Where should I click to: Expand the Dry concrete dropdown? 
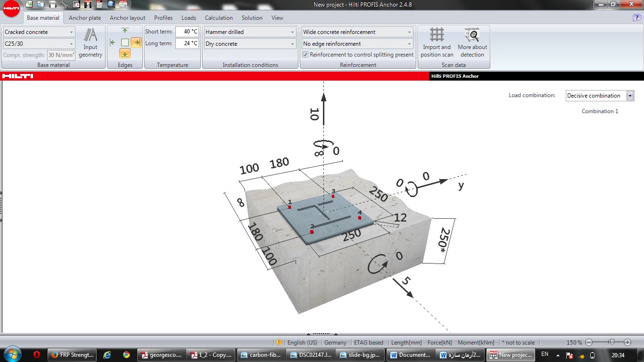[x=292, y=44]
